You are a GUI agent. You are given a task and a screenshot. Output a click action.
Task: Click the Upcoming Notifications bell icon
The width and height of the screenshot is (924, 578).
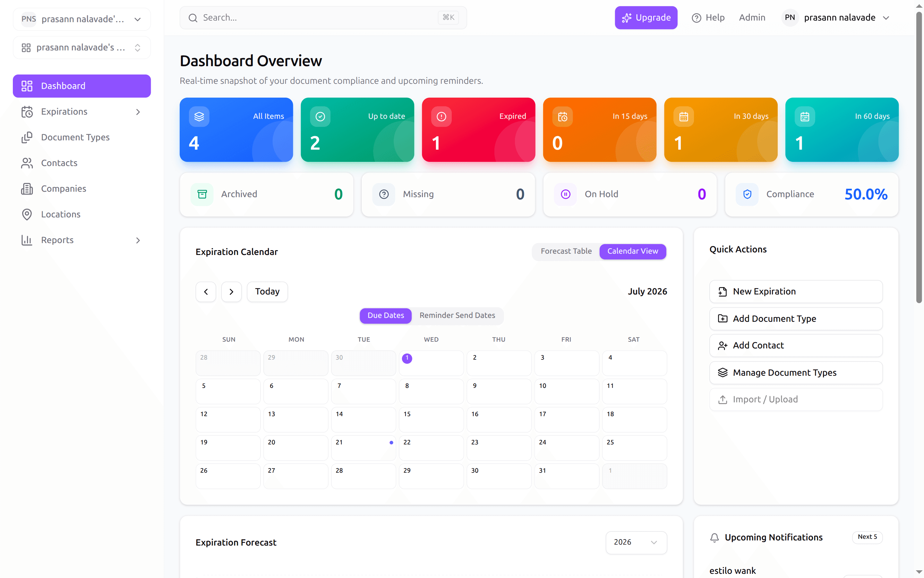(x=714, y=538)
